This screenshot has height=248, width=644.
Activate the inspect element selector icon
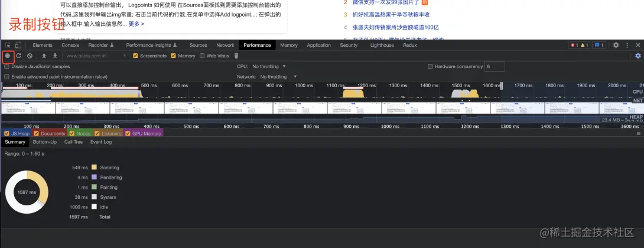[8, 45]
